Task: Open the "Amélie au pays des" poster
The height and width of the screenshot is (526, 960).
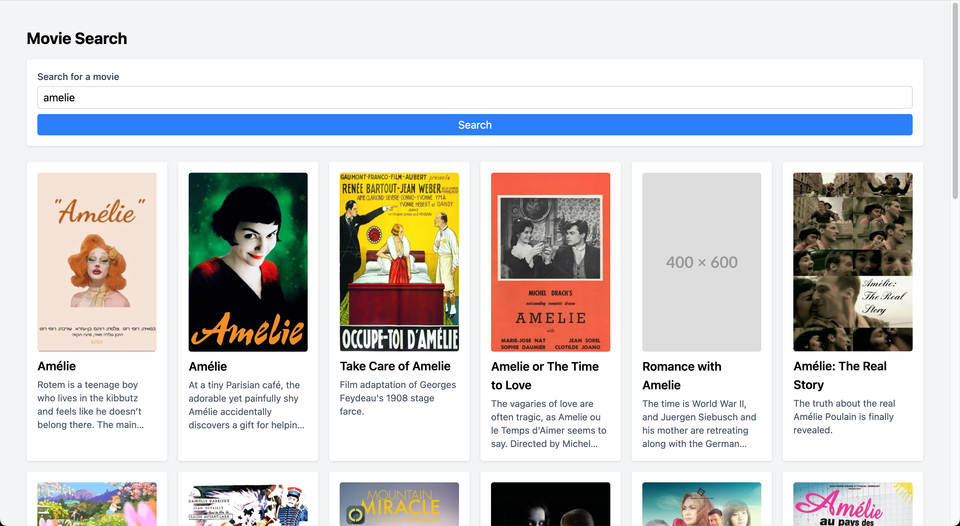Action: [x=853, y=504]
